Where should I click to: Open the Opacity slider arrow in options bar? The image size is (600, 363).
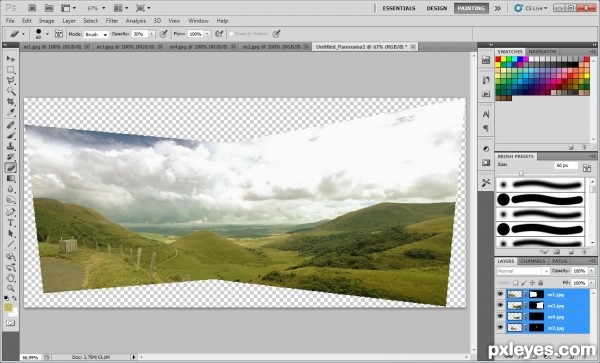tap(152, 34)
